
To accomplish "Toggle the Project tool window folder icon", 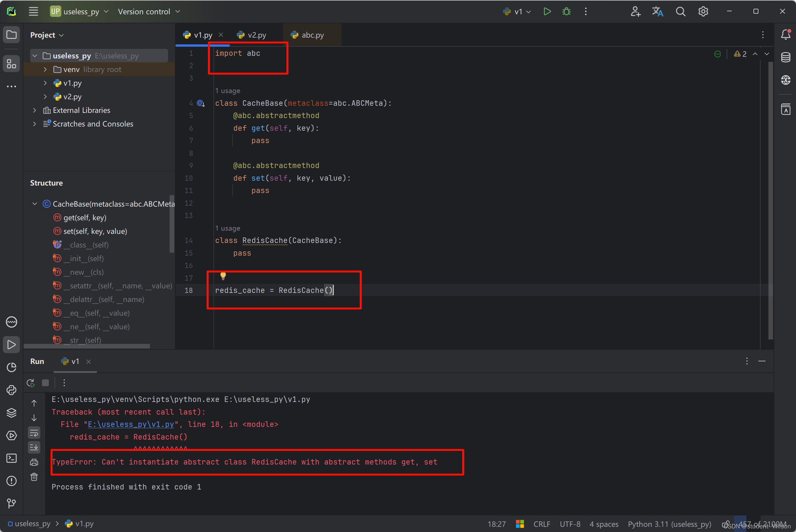I will [x=12, y=35].
